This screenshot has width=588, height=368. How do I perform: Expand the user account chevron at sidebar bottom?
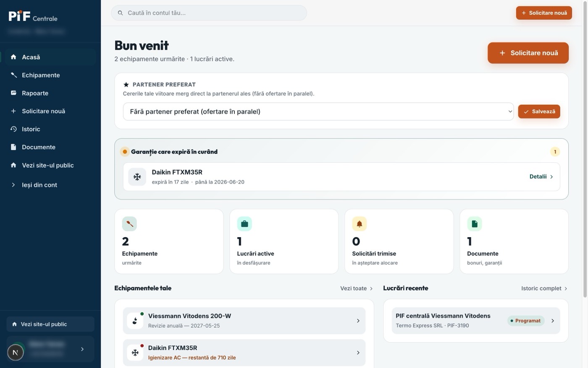[x=82, y=349]
